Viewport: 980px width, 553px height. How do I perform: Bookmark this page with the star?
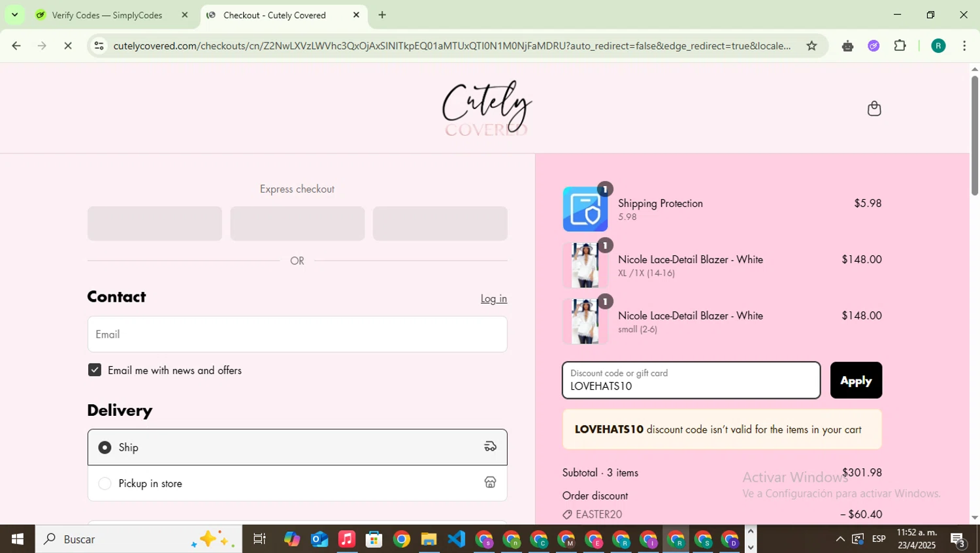click(811, 46)
